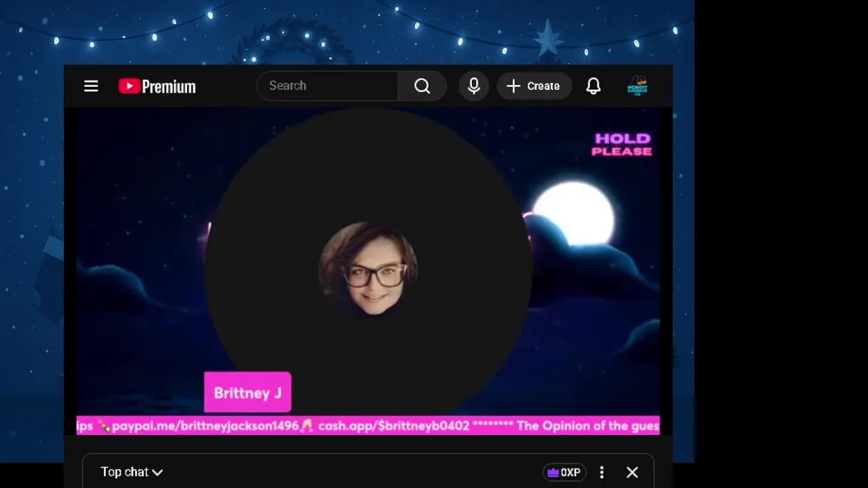Click into the Search input field

[x=328, y=86]
